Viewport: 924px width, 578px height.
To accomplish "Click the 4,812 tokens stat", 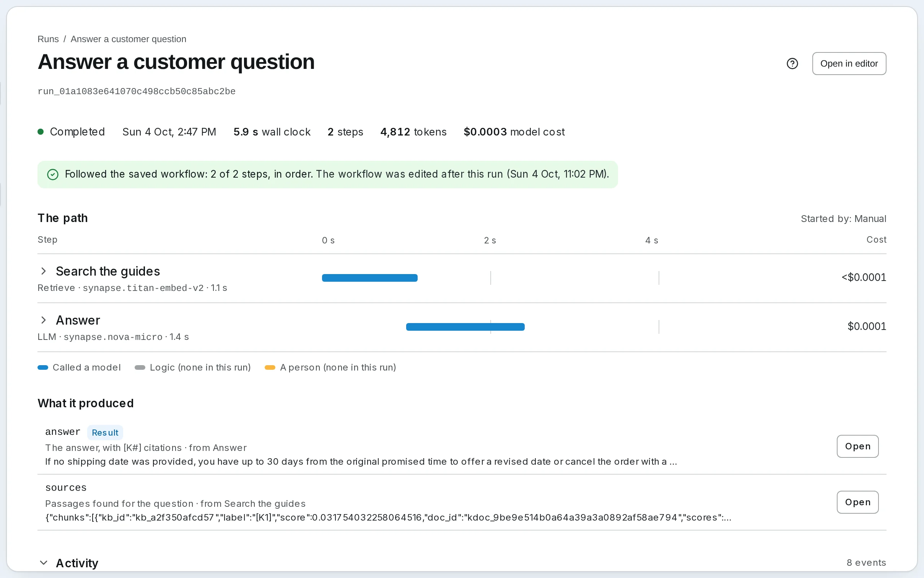I will pos(413,132).
